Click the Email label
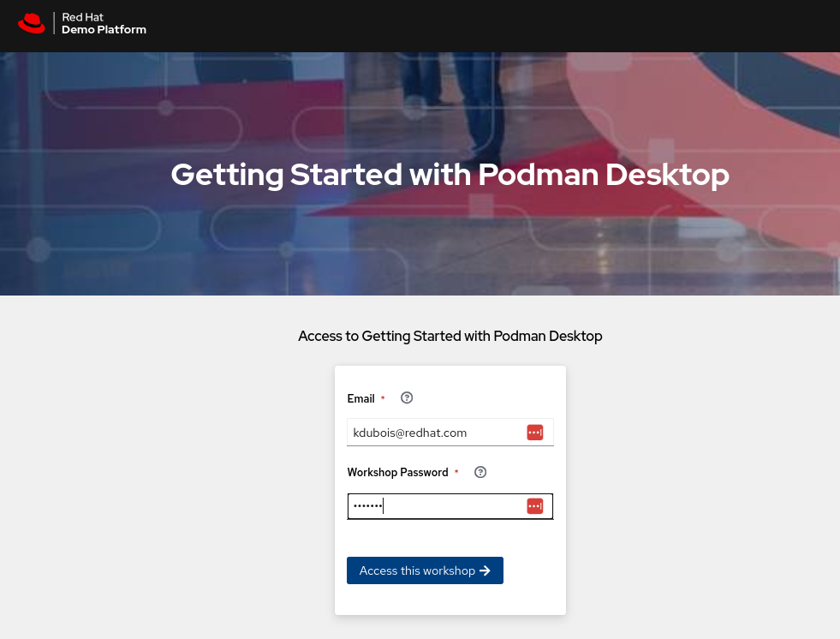Image resolution: width=840 pixels, height=639 pixels. point(360,399)
